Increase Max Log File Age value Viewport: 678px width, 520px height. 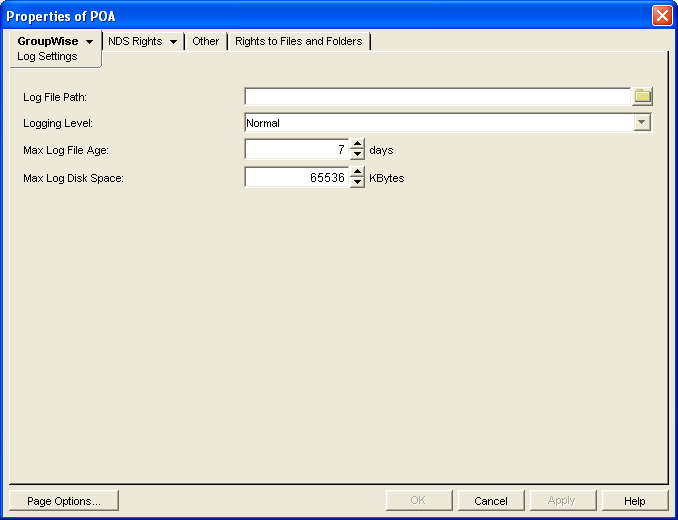357,144
